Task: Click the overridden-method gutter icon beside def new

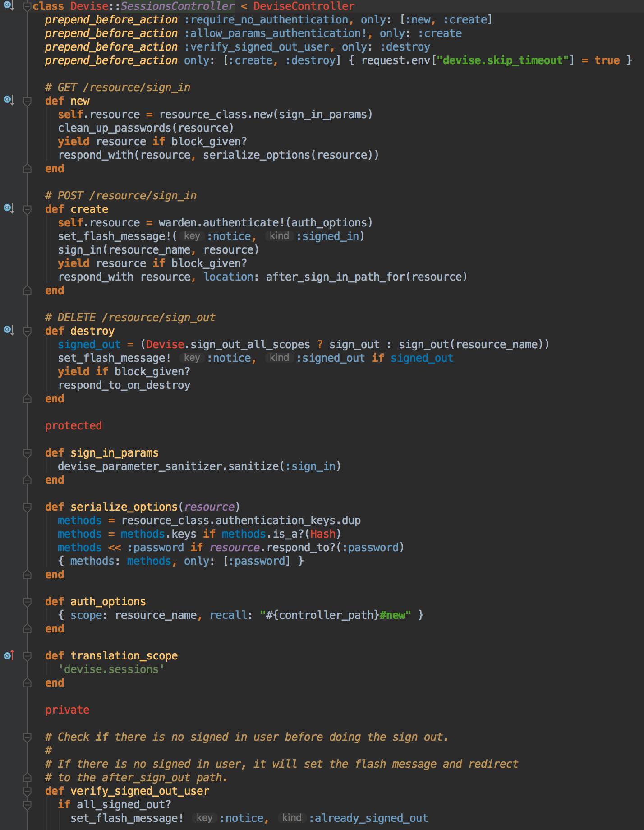Action: (x=9, y=100)
